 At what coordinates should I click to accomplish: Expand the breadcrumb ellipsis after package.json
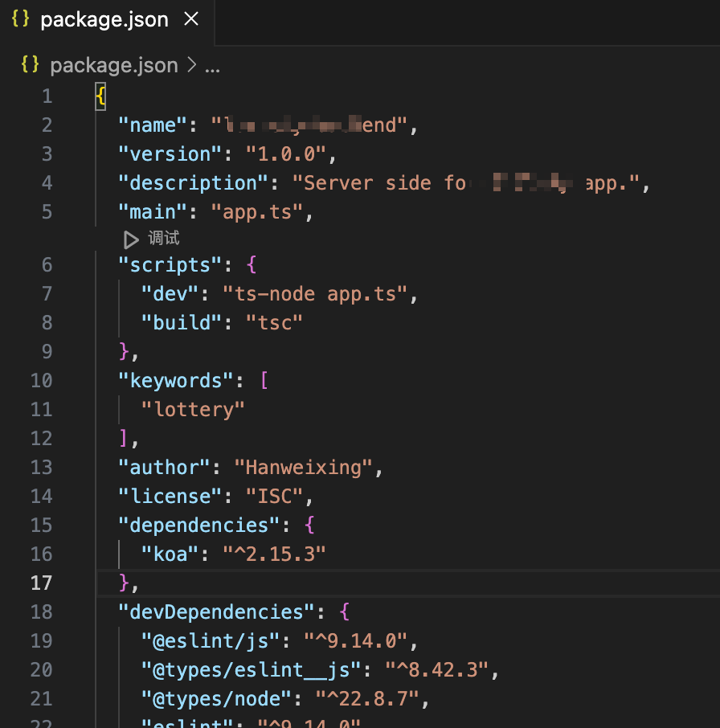[x=211, y=65]
